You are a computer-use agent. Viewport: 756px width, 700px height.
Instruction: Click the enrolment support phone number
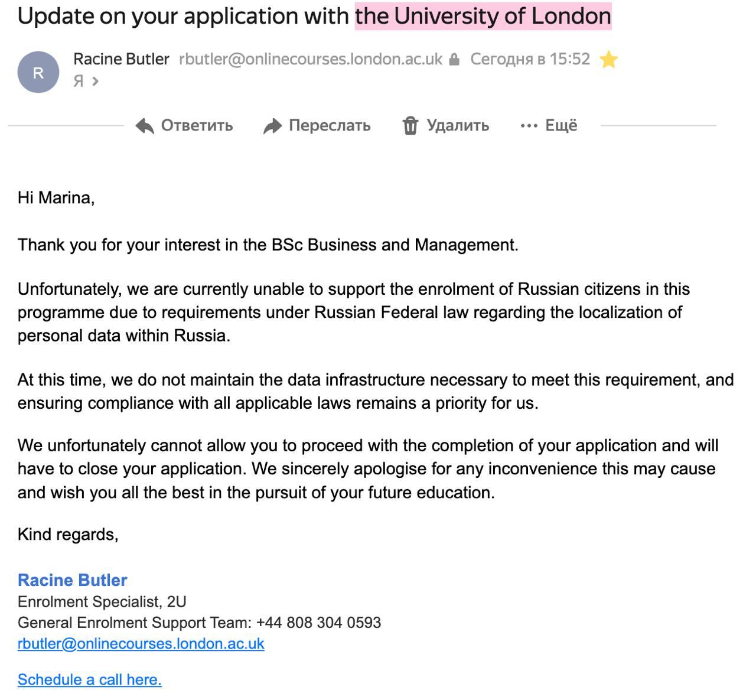(x=318, y=623)
